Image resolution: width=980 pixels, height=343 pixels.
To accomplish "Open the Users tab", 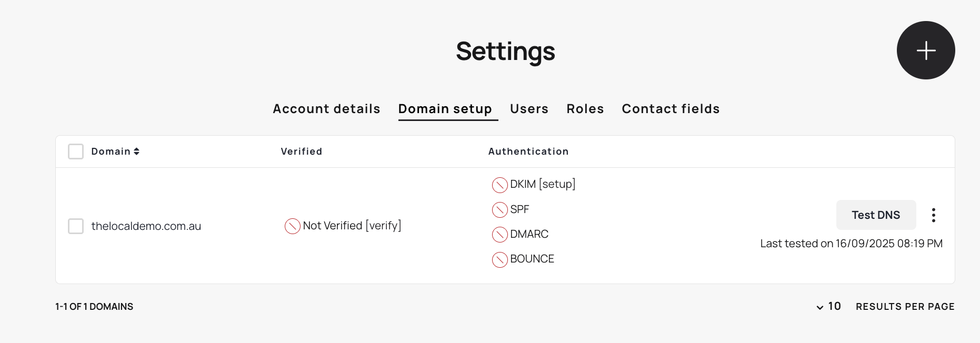I will pos(529,109).
